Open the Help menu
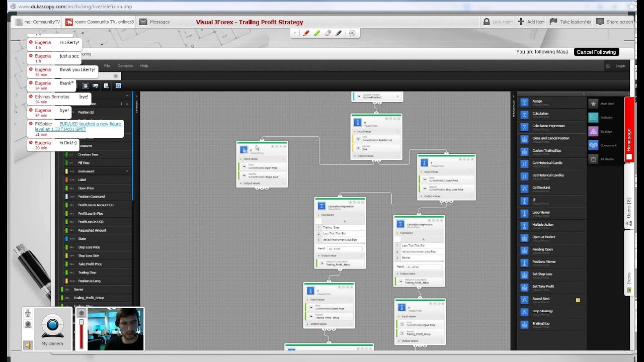Viewport: 644px width, 362px height. click(x=144, y=66)
